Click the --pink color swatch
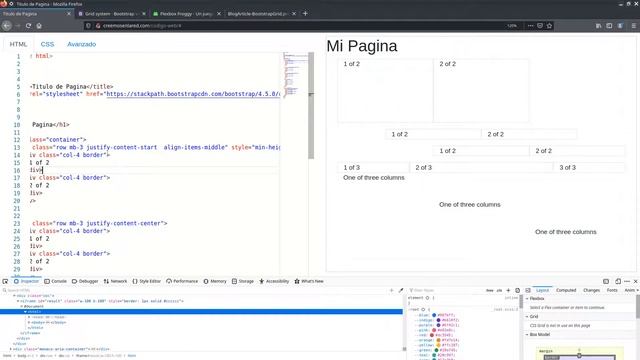Screen dimensions: 640x360 (434, 330)
